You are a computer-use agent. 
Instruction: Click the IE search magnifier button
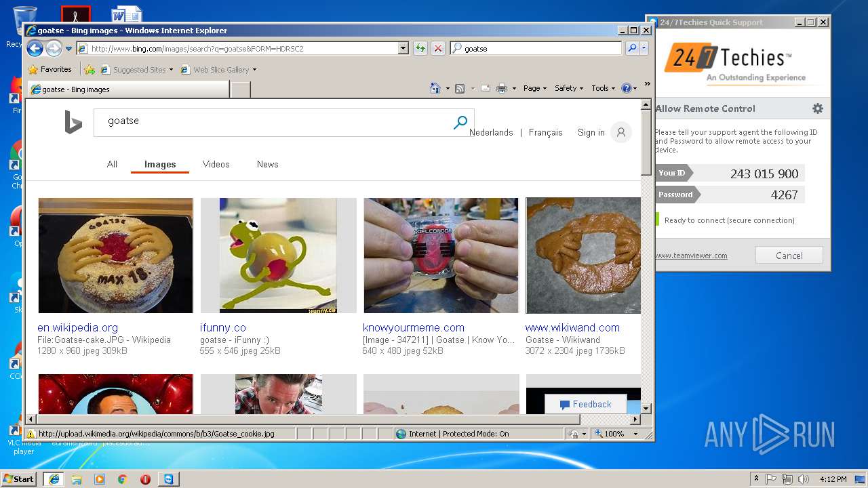pos(631,48)
